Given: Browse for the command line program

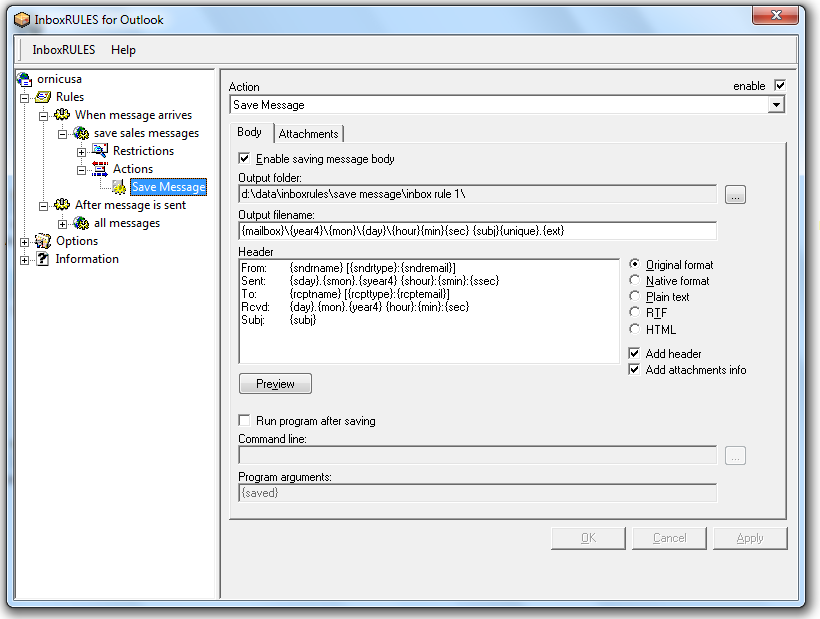Looking at the screenshot, I should (735, 455).
